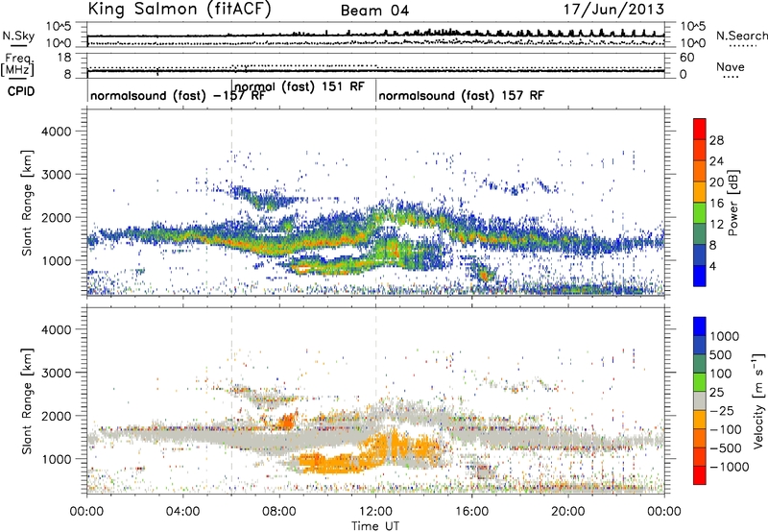Click the 'CPID' label

[21, 91]
